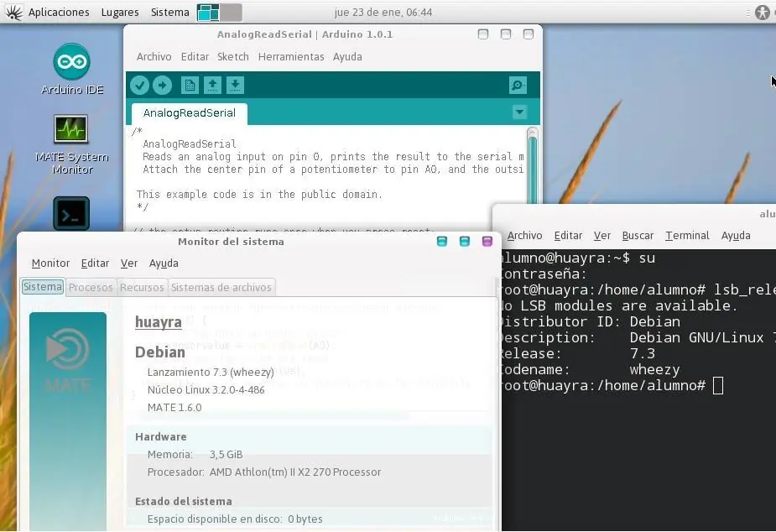Viewport: 776px width, 532px height.
Task: Open Ayuda menu in terminal window
Action: [736, 236]
